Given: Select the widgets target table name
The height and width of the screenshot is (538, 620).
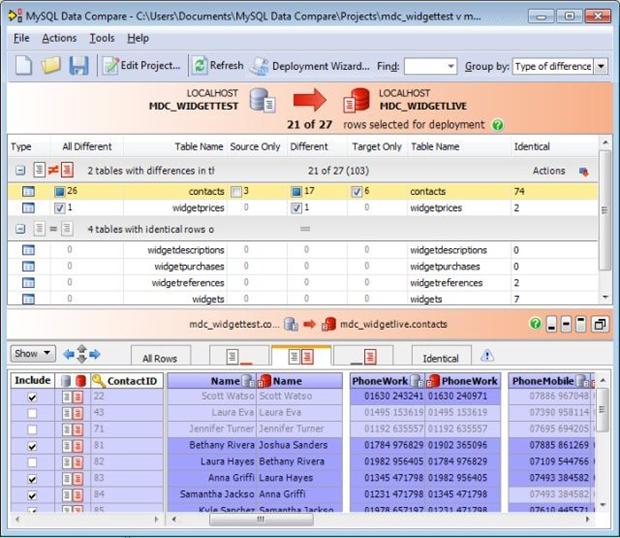Looking at the screenshot, I should (426, 299).
